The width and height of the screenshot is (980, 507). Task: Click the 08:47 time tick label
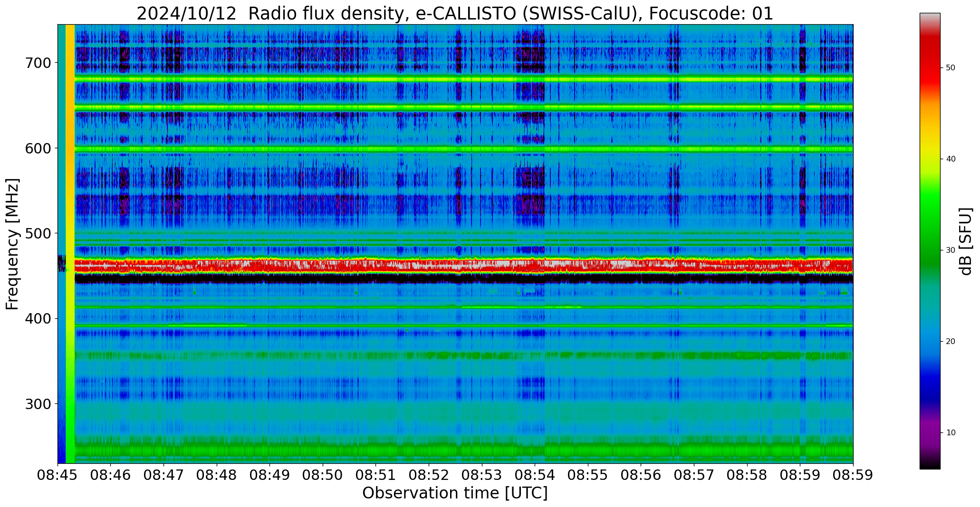(164, 475)
